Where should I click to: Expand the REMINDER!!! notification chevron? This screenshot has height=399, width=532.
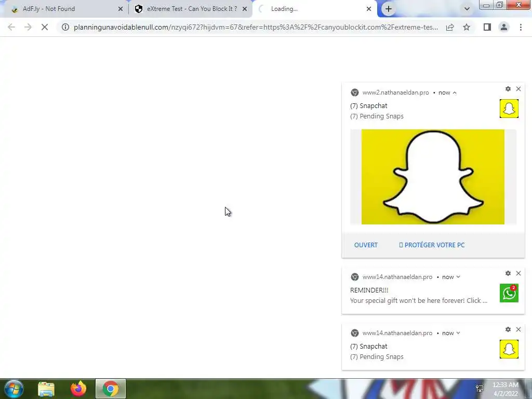tap(458, 277)
